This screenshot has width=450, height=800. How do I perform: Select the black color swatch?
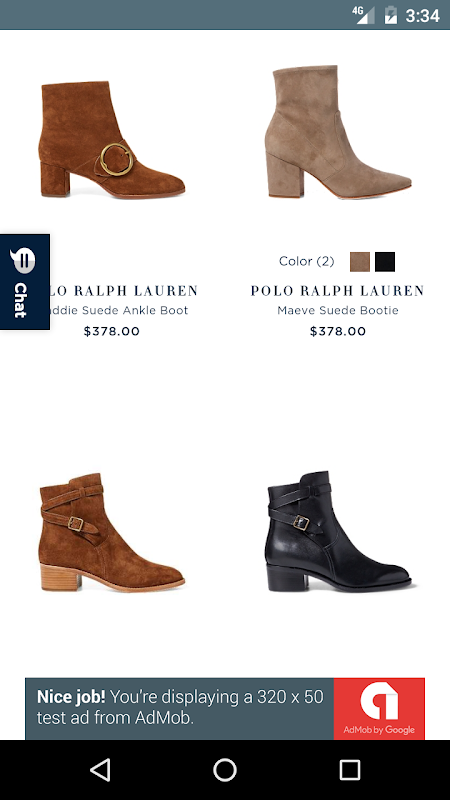(x=385, y=262)
